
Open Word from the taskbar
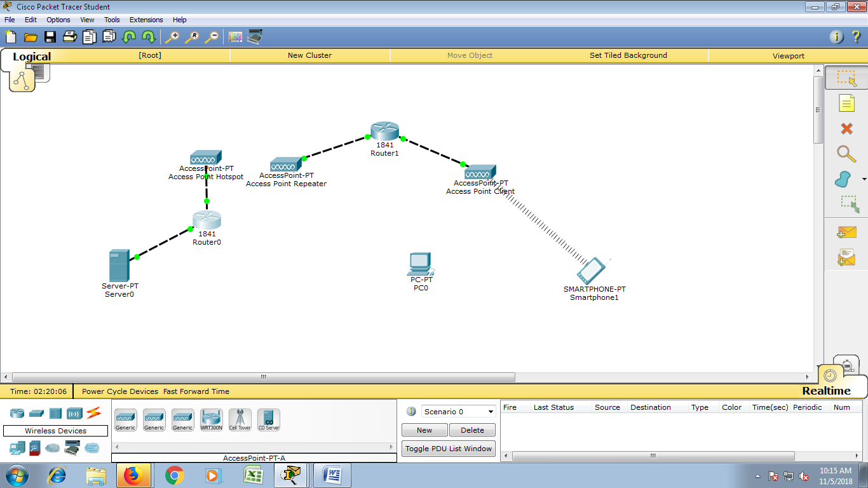tap(332, 475)
